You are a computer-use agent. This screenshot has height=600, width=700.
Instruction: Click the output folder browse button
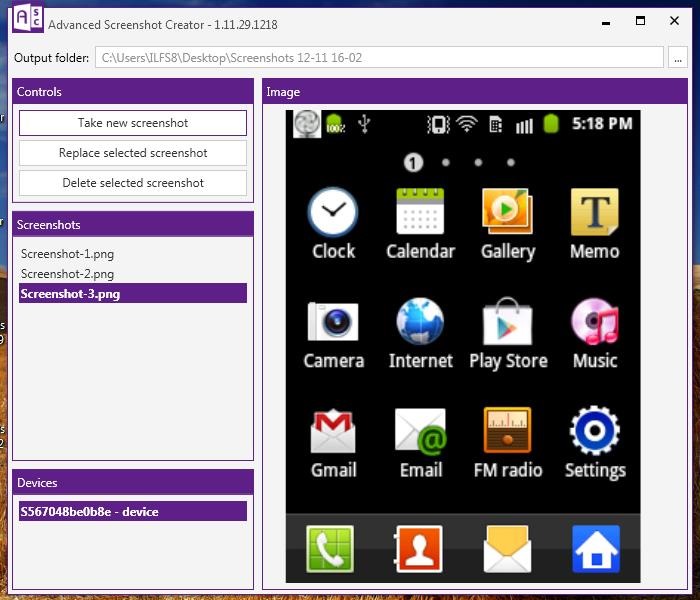pos(678,58)
